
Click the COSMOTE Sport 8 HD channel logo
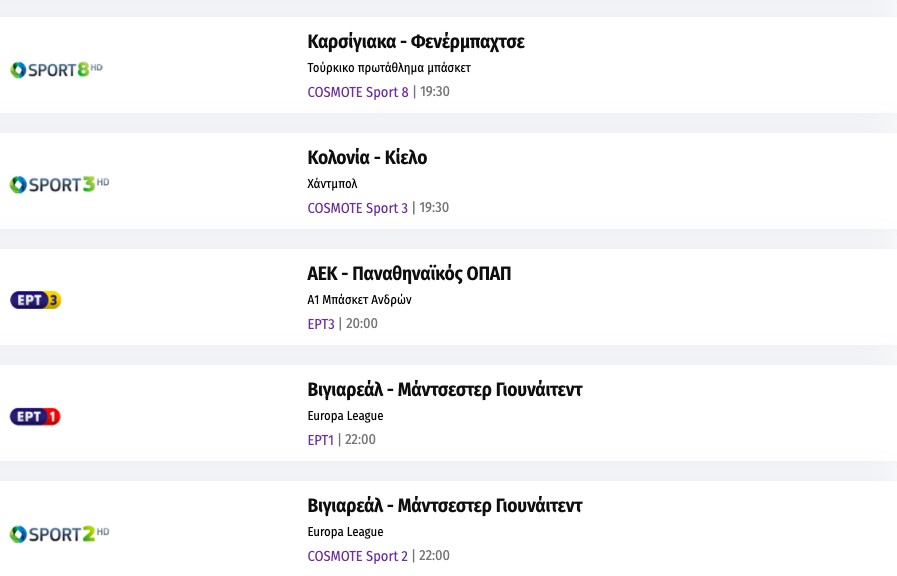[57, 69]
